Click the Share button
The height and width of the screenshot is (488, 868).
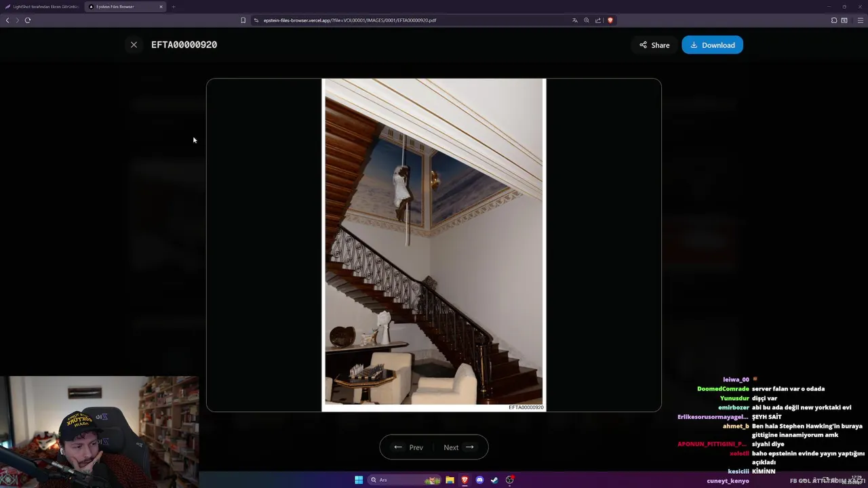tap(654, 45)
